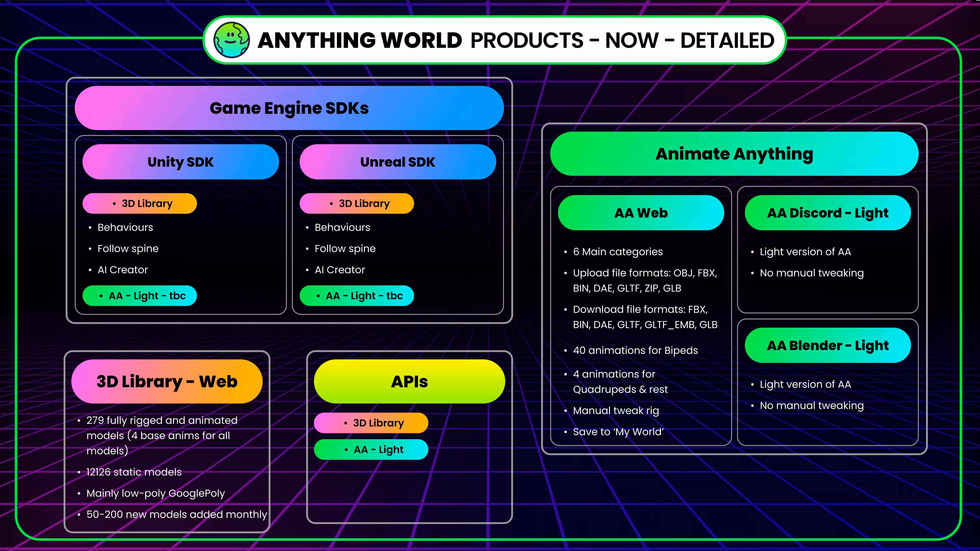The image size is (980, 551).
Task: Click the 3D Library - Web header
Action: [167, 381]
